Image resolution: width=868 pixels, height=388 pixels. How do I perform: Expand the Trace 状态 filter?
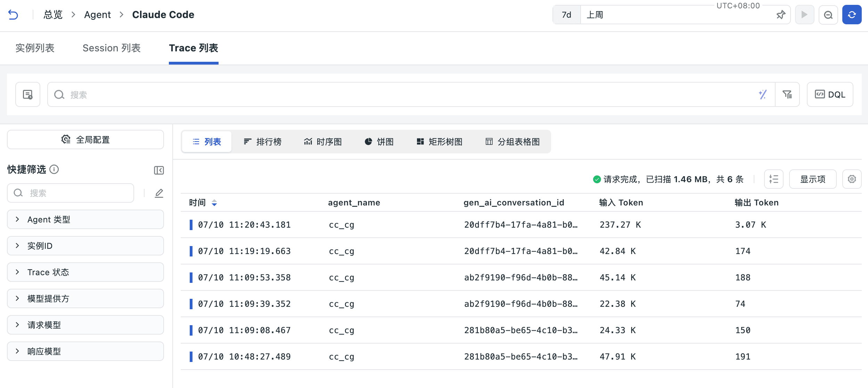(x=85, y=272)
